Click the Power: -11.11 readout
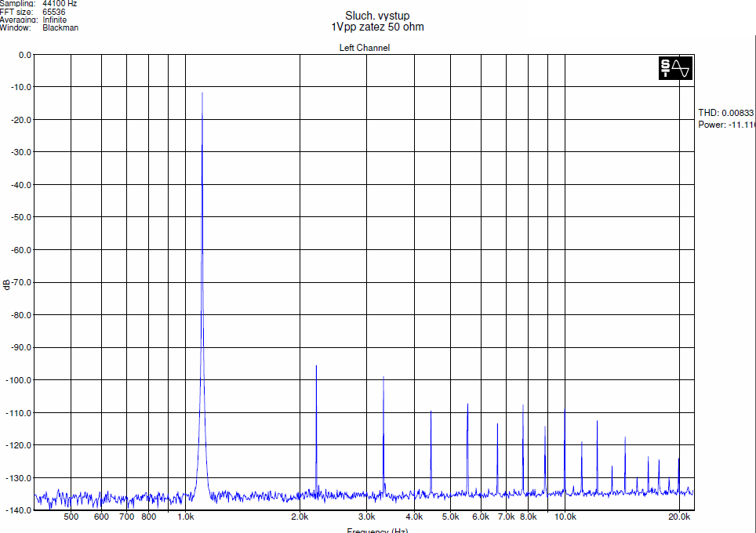 tap(726, 125)
